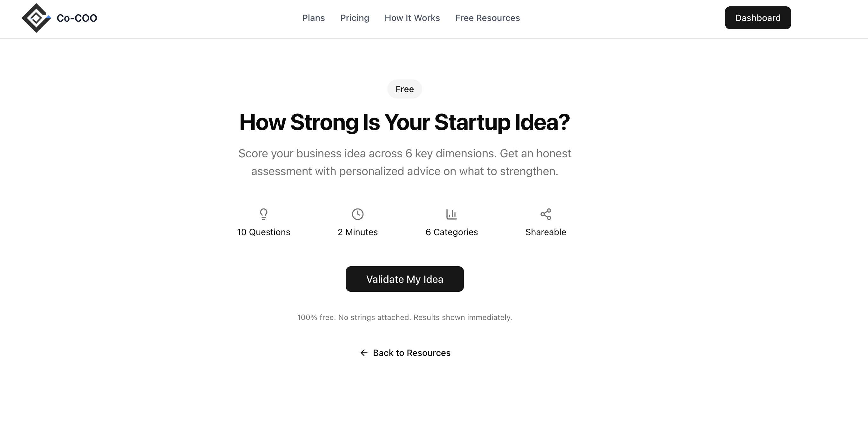
Task: Select the lightbulb icon above 10 Questions
Action: [263, 214]
